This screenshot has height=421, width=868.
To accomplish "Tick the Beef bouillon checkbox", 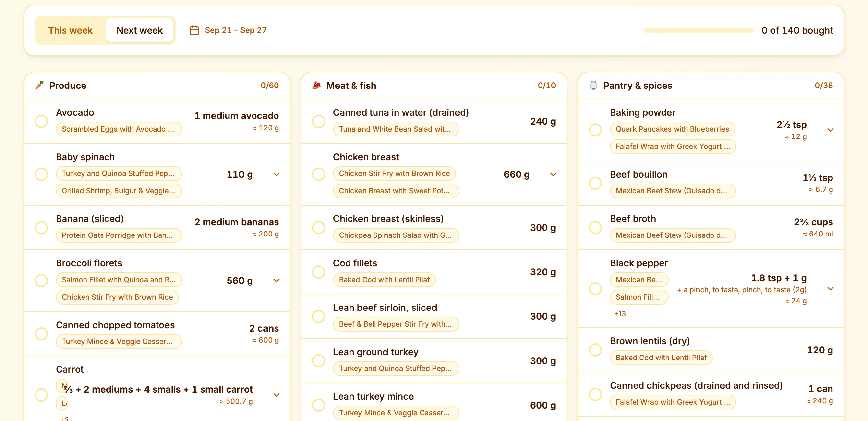I will click(595, 183).
